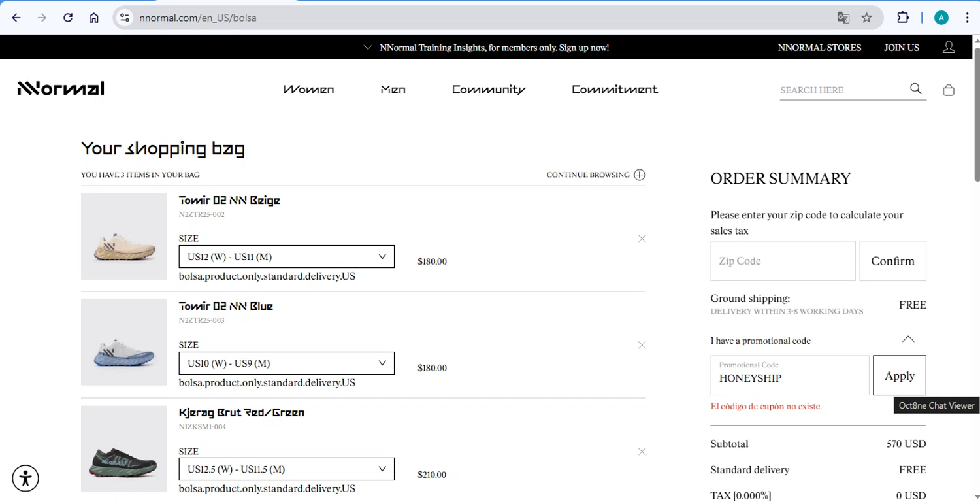The height and width of the screenshot is (502, 980).
Task: Click the $180.00 price of Tomir Beige
Action: coord(433,261)
